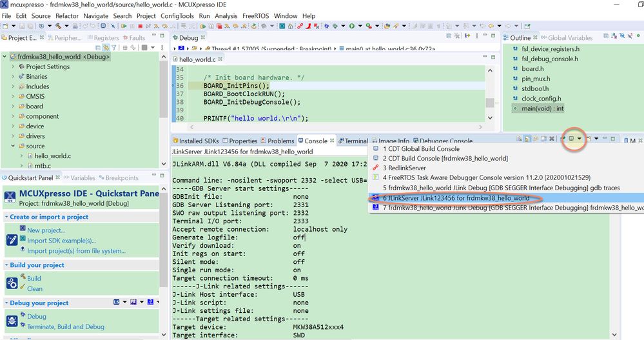Click the Clear Console icon
The height and width of the screenshot is (340, 644).
(x=519, y=139)
